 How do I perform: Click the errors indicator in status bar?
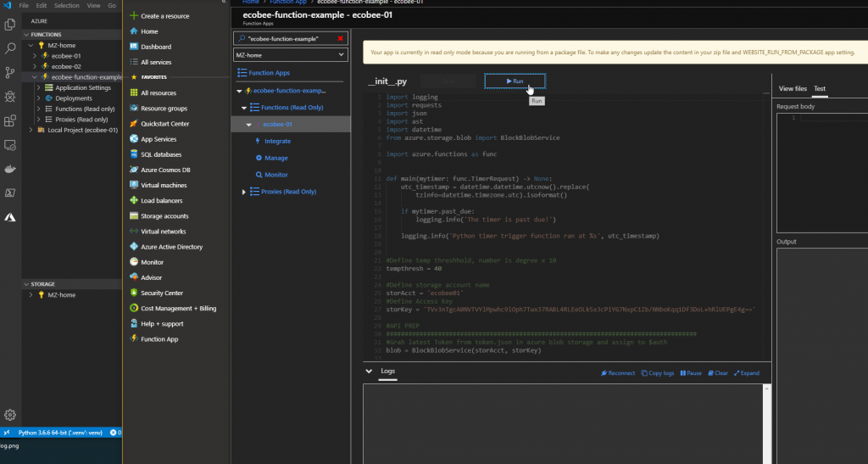(x=115, y=433)
